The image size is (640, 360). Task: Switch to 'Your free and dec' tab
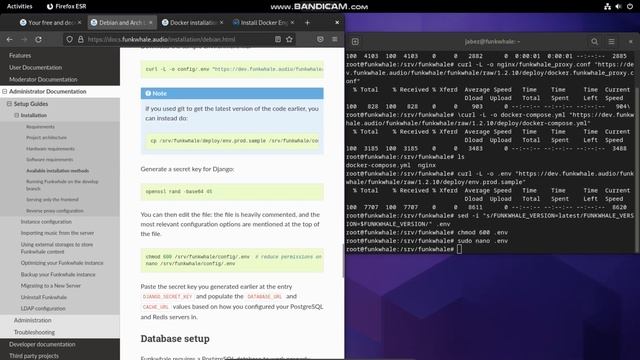(x=50, y=22)
